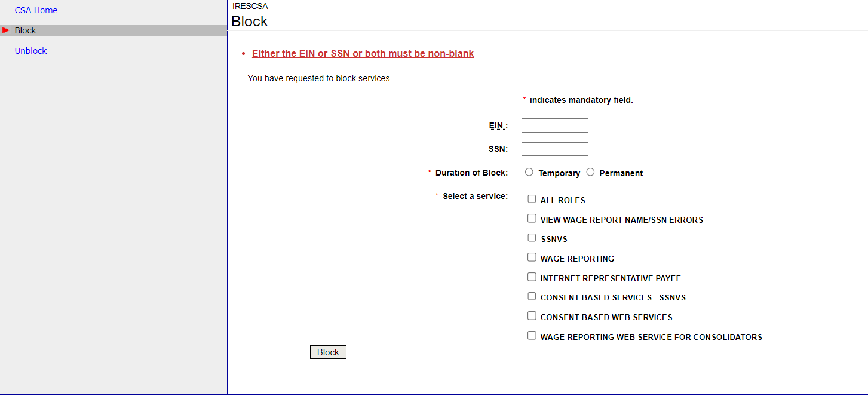This screenshot has width=868, height=411.
Task: Check Internet Representative Payee option
Action: (532, 277)
